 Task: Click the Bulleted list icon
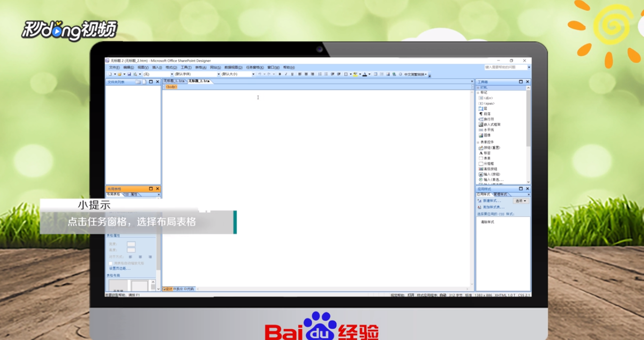326,74
